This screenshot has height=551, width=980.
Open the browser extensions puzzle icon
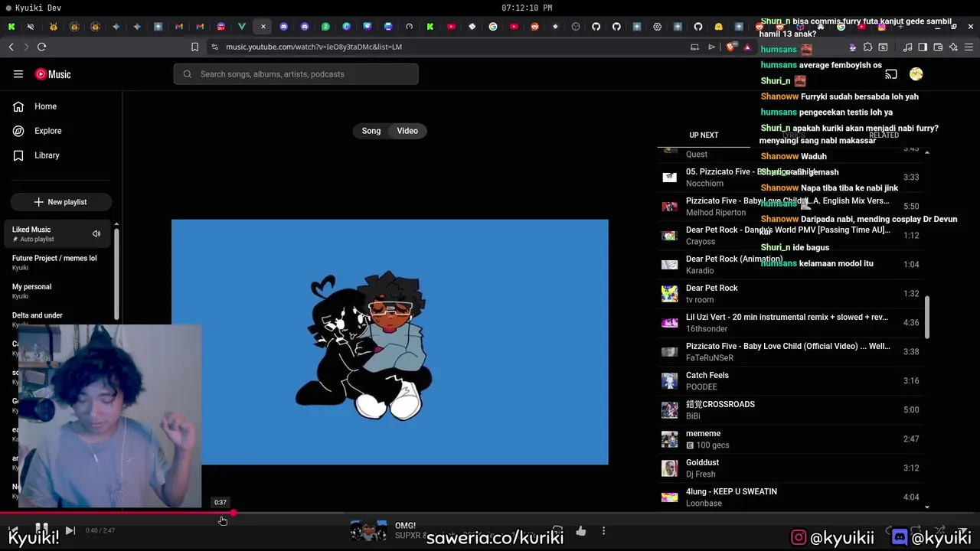[x=867, y=47]
